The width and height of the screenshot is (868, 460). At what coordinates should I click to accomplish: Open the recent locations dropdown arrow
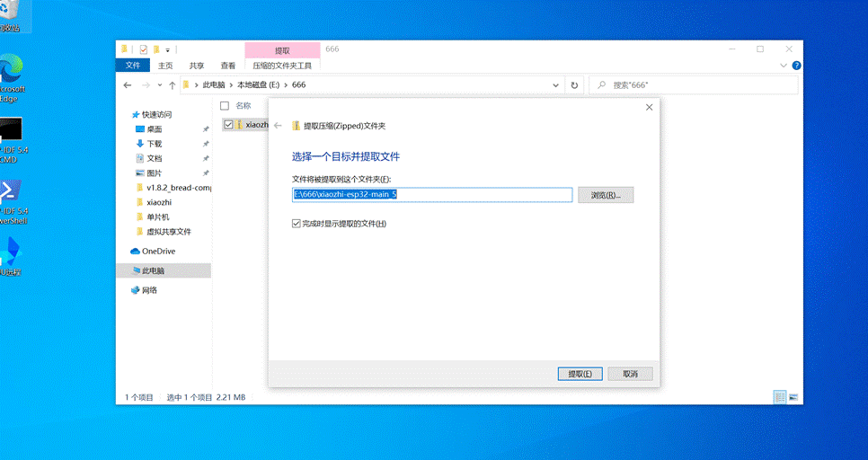tap(160, 85)
